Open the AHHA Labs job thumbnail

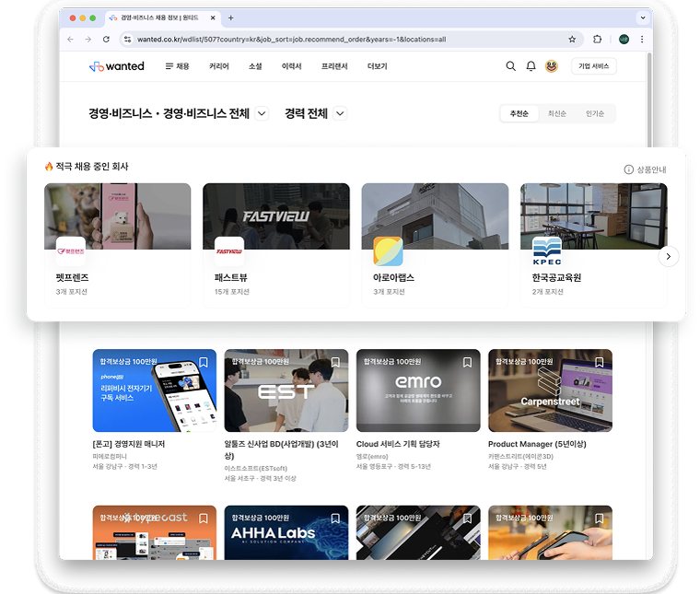point(286,532)
